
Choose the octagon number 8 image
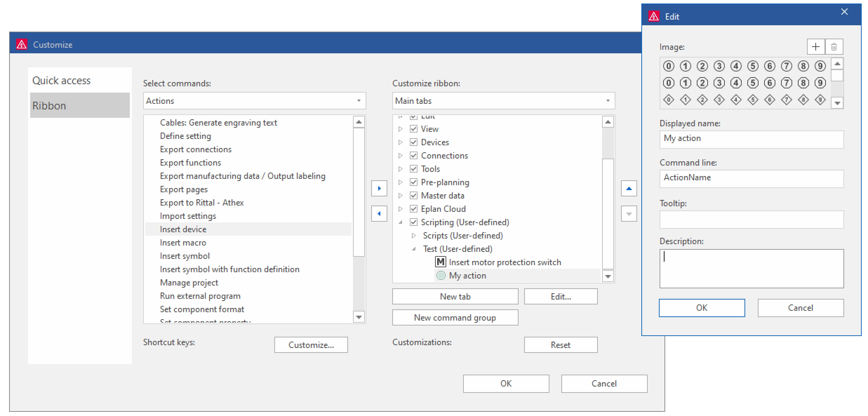tap(803, 83)
